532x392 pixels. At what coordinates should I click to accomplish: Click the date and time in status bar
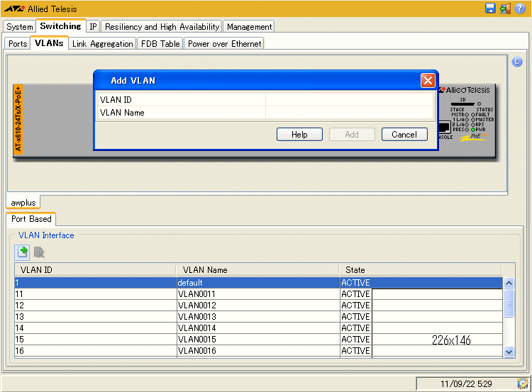[466, 384]
